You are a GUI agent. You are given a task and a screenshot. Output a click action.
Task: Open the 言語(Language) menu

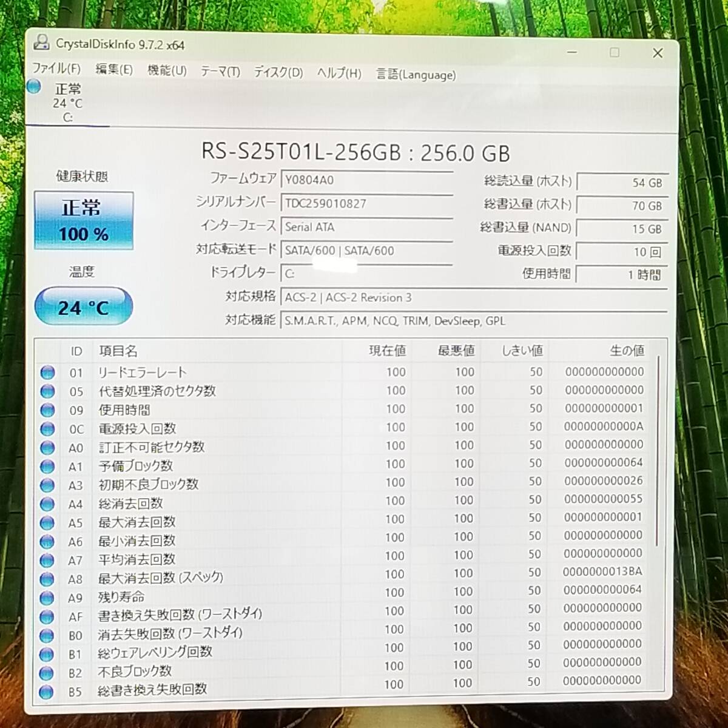(416, 75)
